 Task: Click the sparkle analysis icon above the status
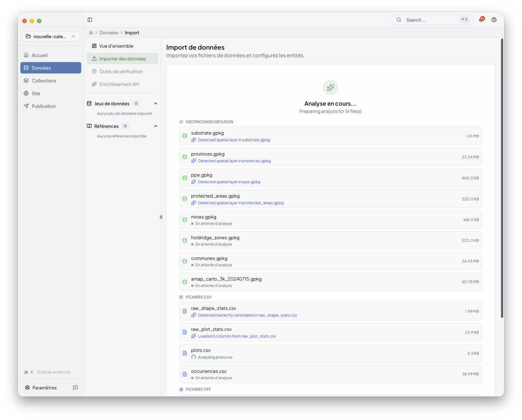(330, 87)
